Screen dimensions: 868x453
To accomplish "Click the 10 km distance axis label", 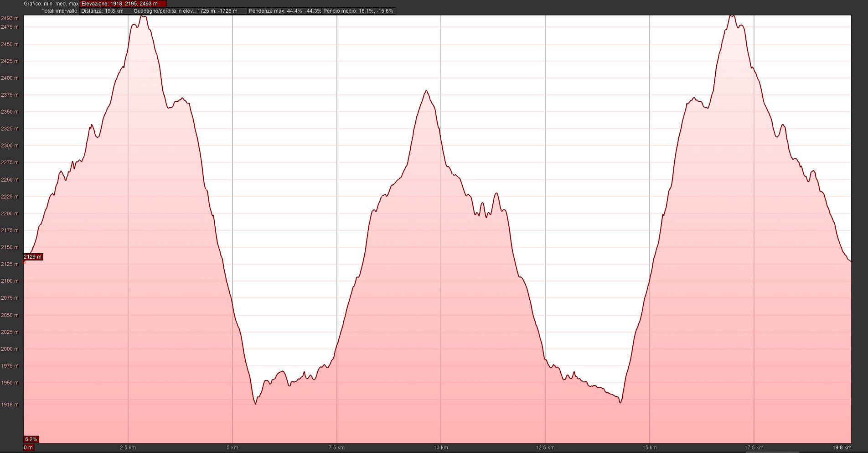I will click(x=441, y=448).
